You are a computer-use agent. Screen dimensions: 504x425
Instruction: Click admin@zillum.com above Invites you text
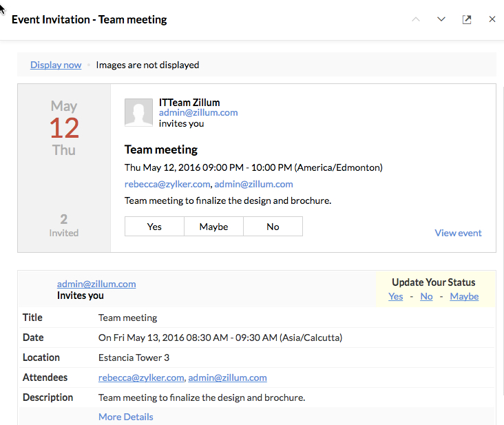pyautogui.click(x=96, y=284)
